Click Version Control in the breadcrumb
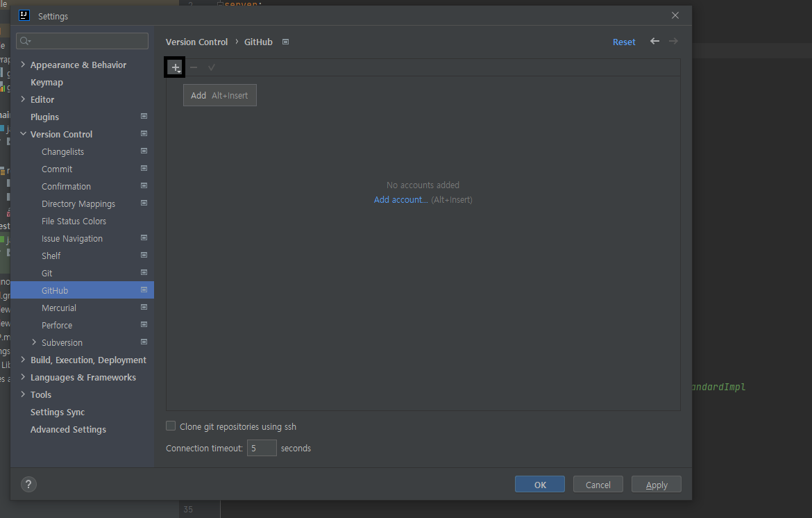The width and height of the screenshot is (812, 518). point(197,42)
